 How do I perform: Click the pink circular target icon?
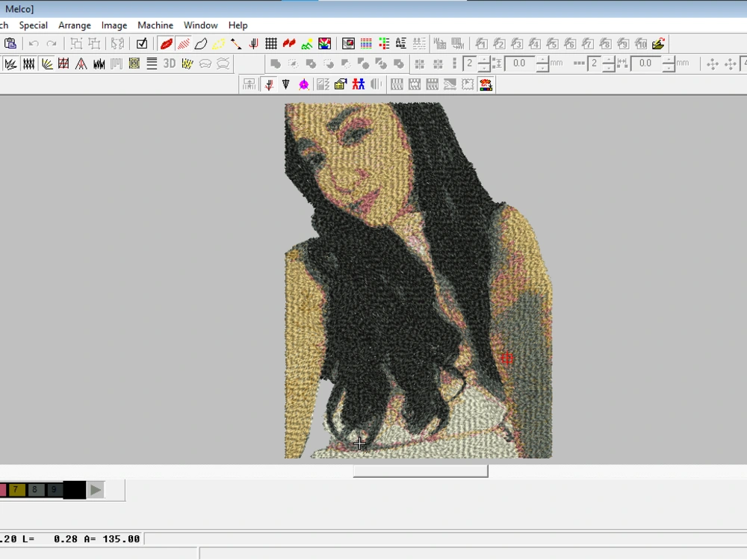tap(304, 84)
